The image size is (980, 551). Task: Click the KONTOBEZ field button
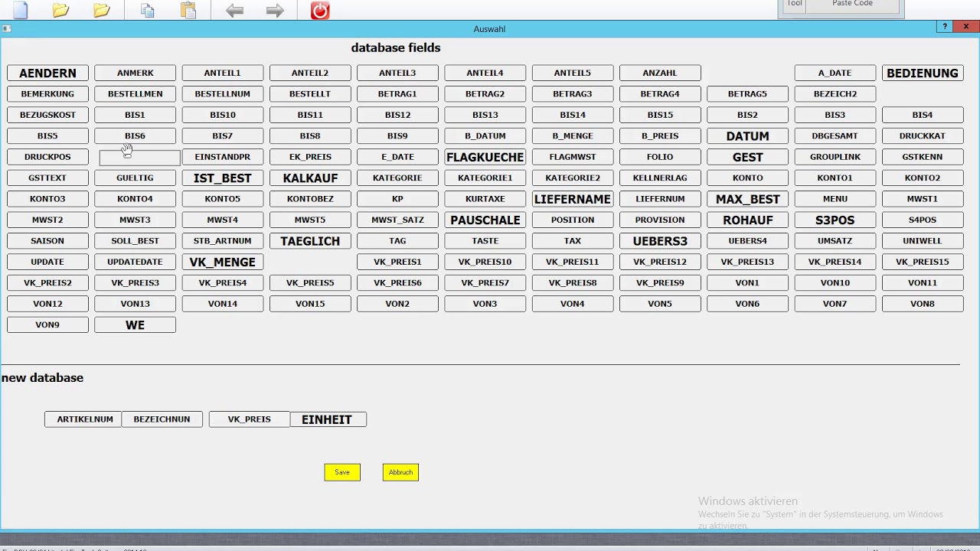coord(310,199)
